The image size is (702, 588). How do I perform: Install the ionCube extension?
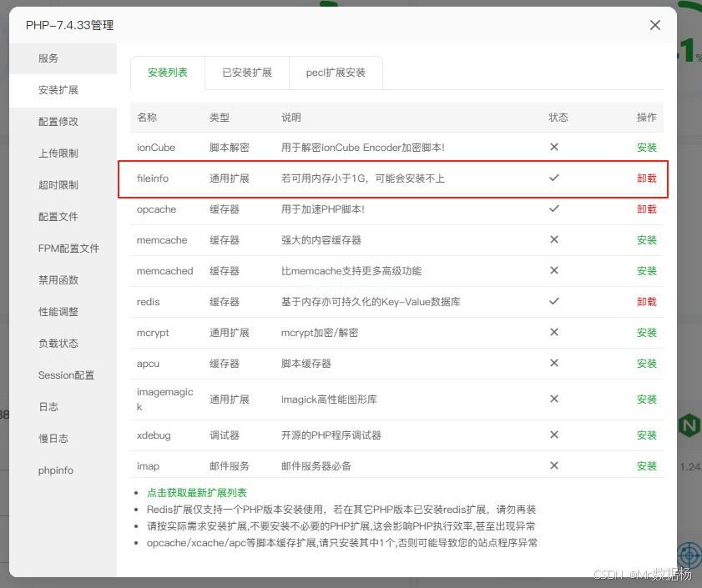646,148
